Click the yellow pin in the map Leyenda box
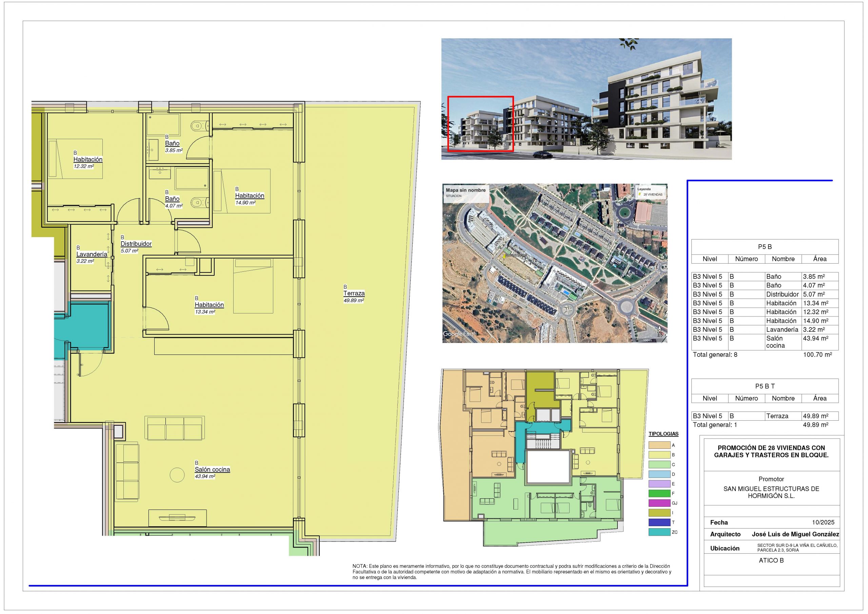This screenshot has height=614, width=868. [640, 194]
